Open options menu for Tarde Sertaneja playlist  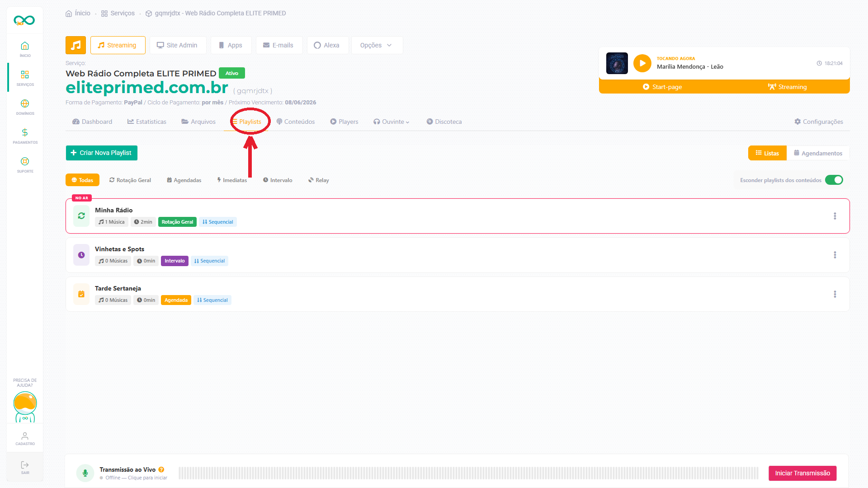pyautogui.click(x=835, y=294)
